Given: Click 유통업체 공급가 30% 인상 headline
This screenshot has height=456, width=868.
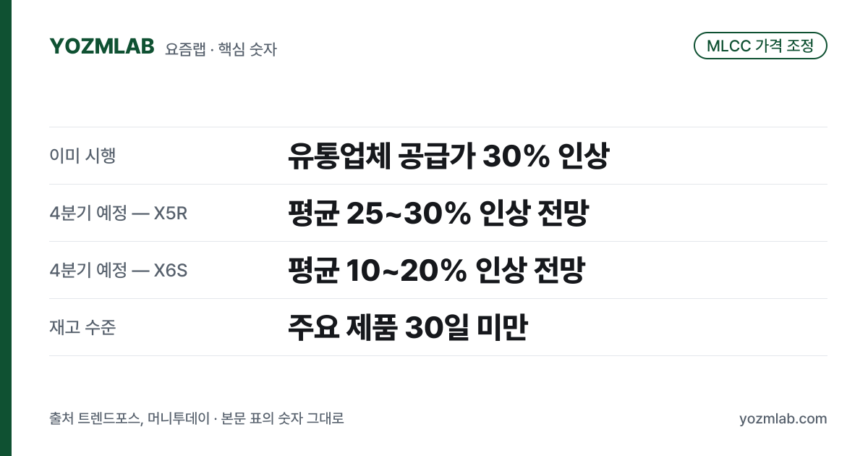Looking at the screenshot, I should (x=448, y=156).
